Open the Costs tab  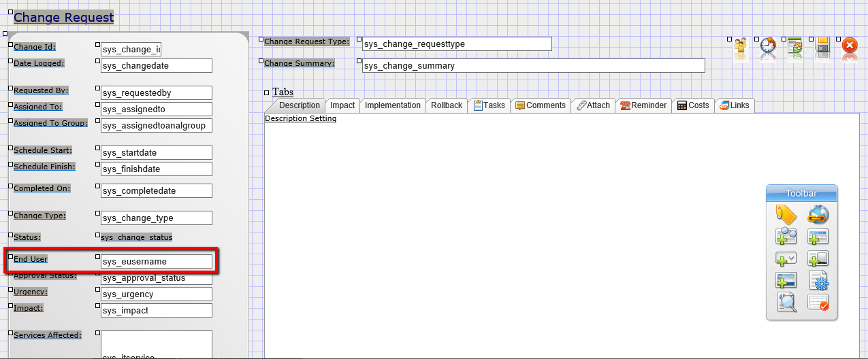point(693,105)
